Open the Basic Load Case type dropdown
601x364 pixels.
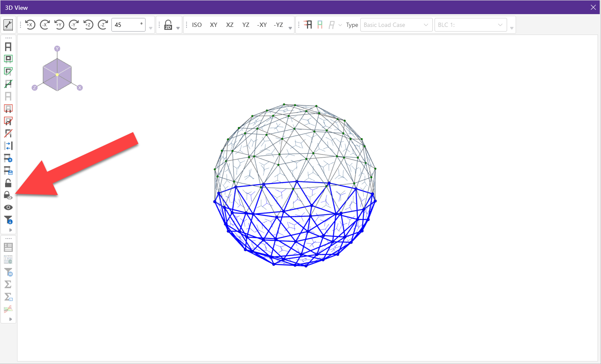point(396,25)
